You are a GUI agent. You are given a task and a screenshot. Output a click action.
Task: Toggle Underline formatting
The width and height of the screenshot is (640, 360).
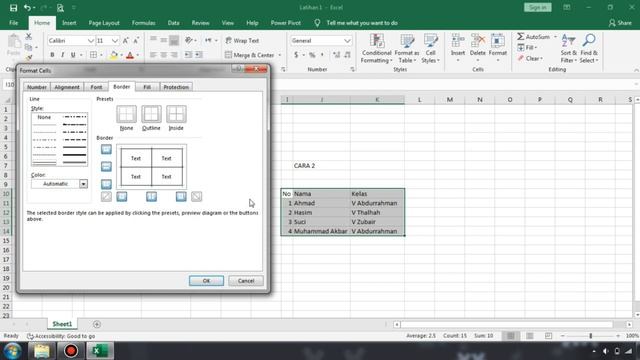[x=73, y=55]
